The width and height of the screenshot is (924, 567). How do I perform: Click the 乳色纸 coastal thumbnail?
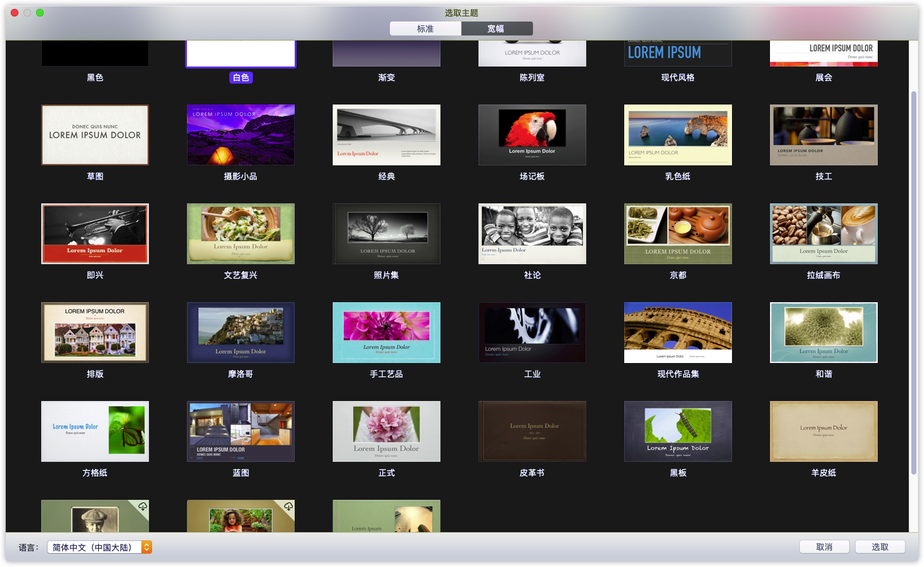(678, 135)
